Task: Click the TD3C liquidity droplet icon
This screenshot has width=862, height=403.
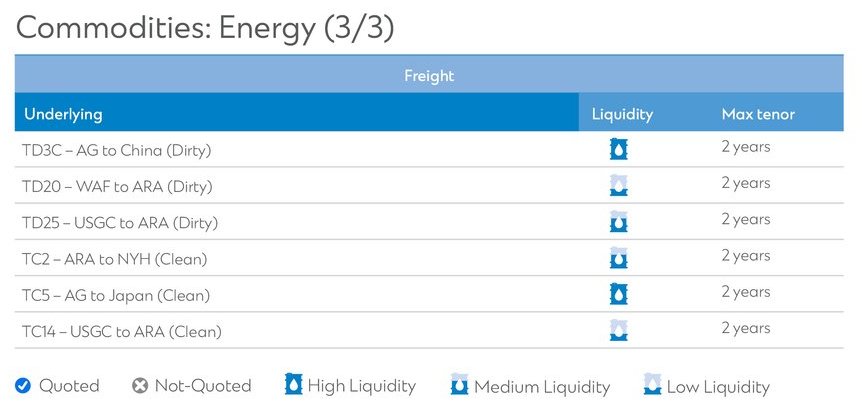Action: coord(619,150)
